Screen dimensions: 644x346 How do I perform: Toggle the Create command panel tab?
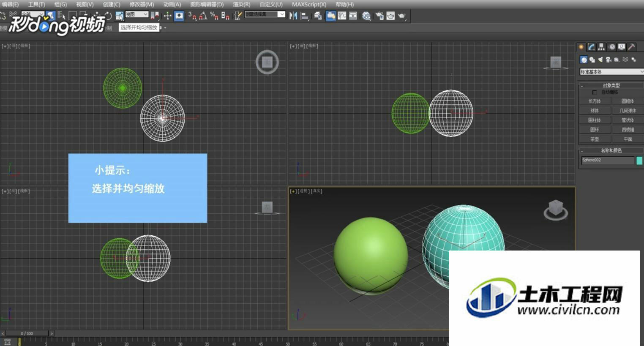[x=581, y=47]
